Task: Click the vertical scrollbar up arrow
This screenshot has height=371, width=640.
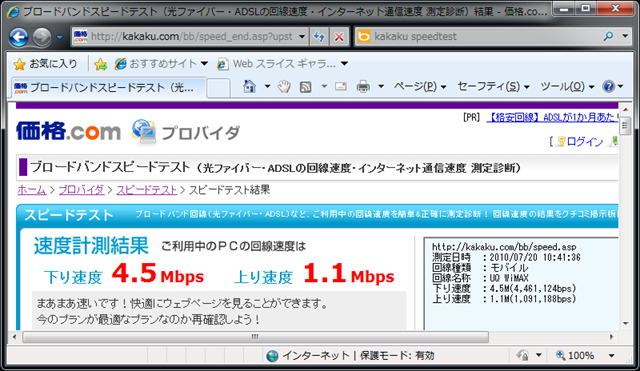Action: pos(625,110)
